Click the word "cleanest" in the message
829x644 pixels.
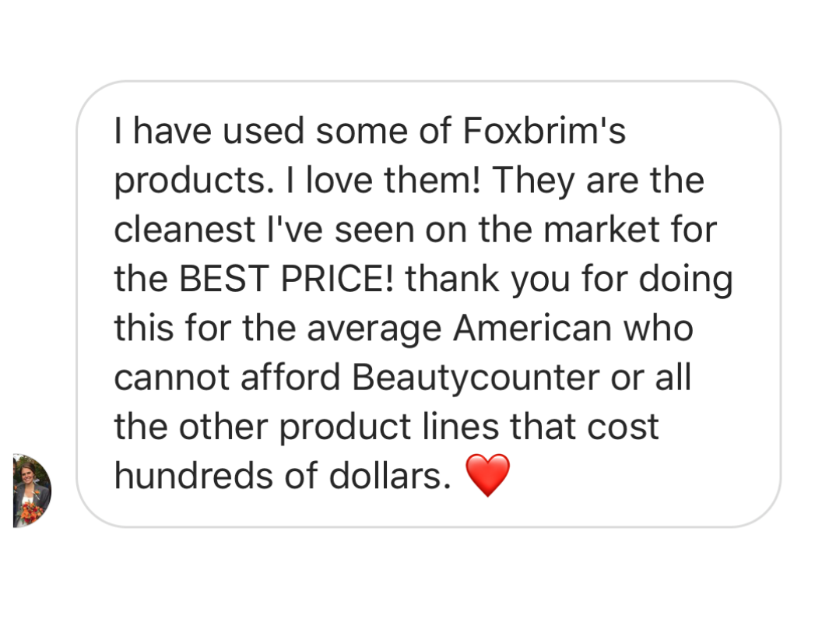click(x=184, y=230)
